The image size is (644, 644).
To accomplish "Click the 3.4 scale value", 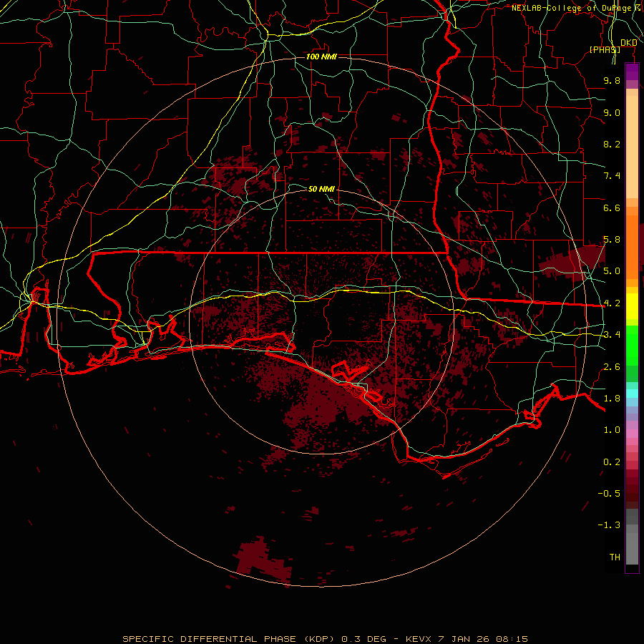I will pos(612,335).
